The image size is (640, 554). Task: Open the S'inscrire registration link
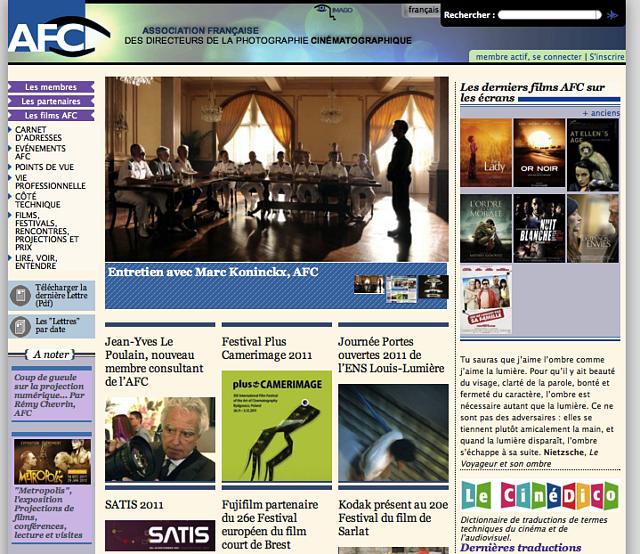click(607, 57)
